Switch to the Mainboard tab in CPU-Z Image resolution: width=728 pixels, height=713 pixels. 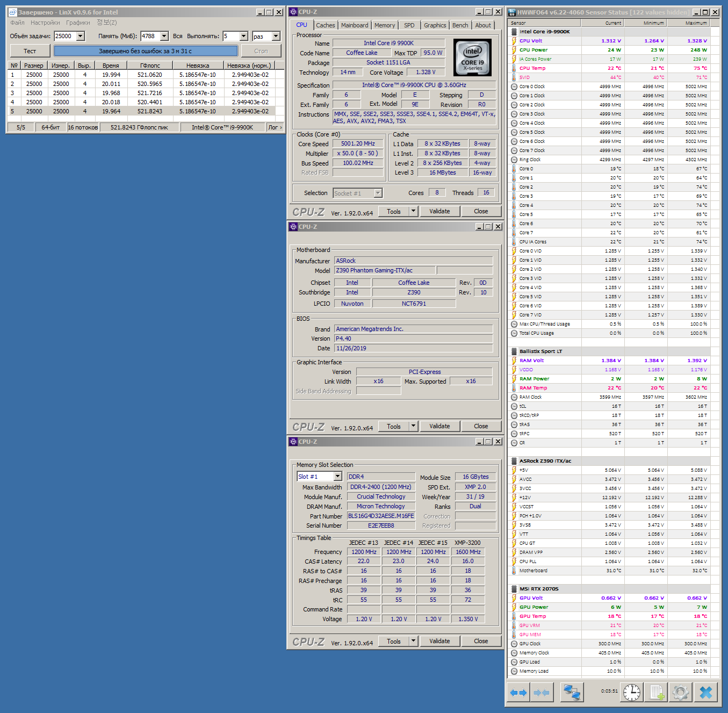tap(355, 25)
